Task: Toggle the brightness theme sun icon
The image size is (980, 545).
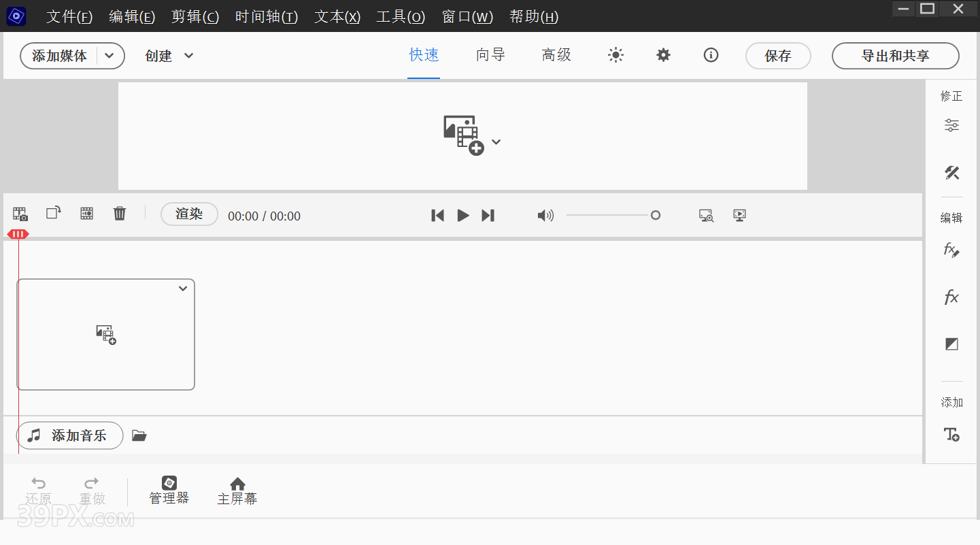Action: (615, 56)
